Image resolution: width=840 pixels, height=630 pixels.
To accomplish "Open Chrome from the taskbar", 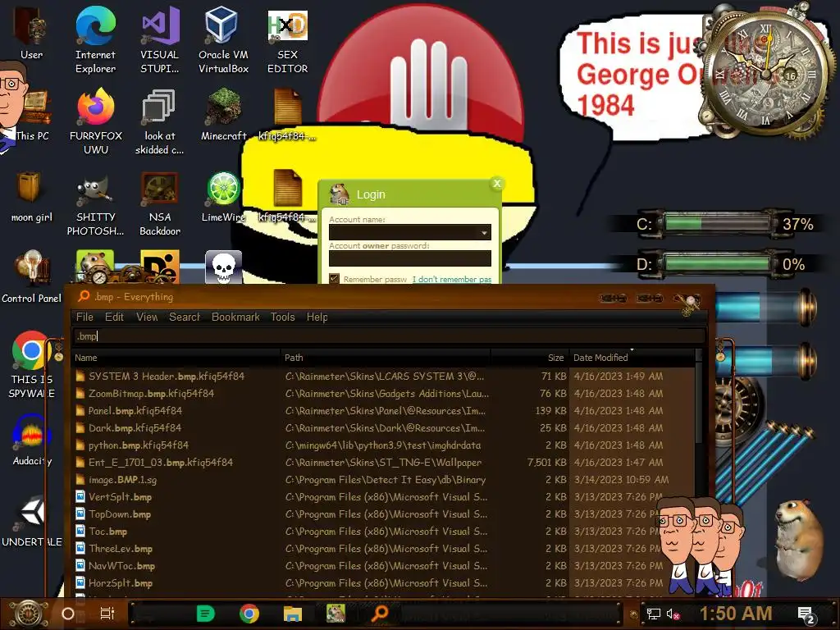I will pos(249,614).
